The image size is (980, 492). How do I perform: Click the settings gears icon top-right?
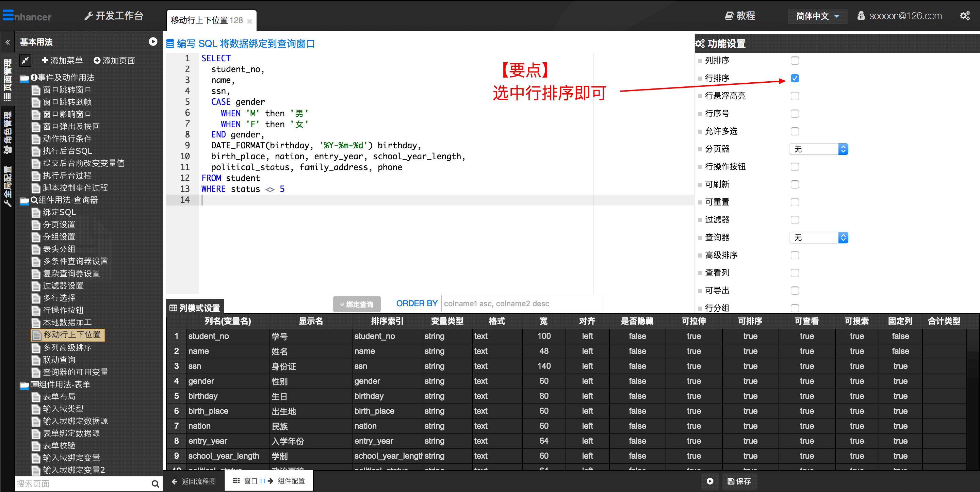click(964, 16)
